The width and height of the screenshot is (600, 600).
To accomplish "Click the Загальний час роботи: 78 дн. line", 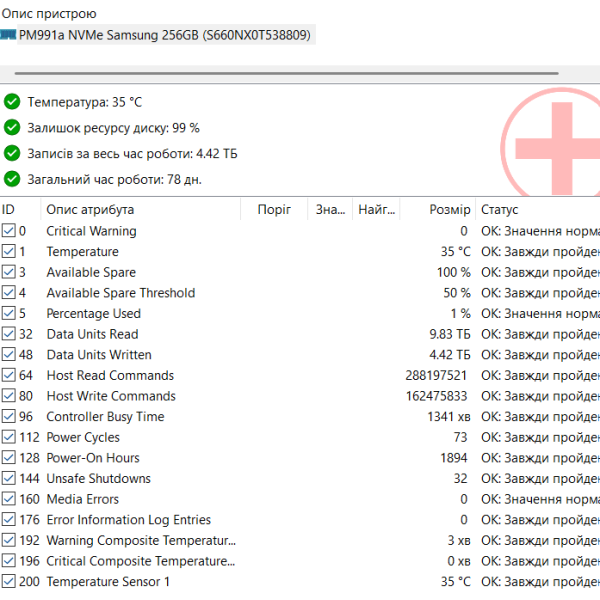I will point(114,179).
